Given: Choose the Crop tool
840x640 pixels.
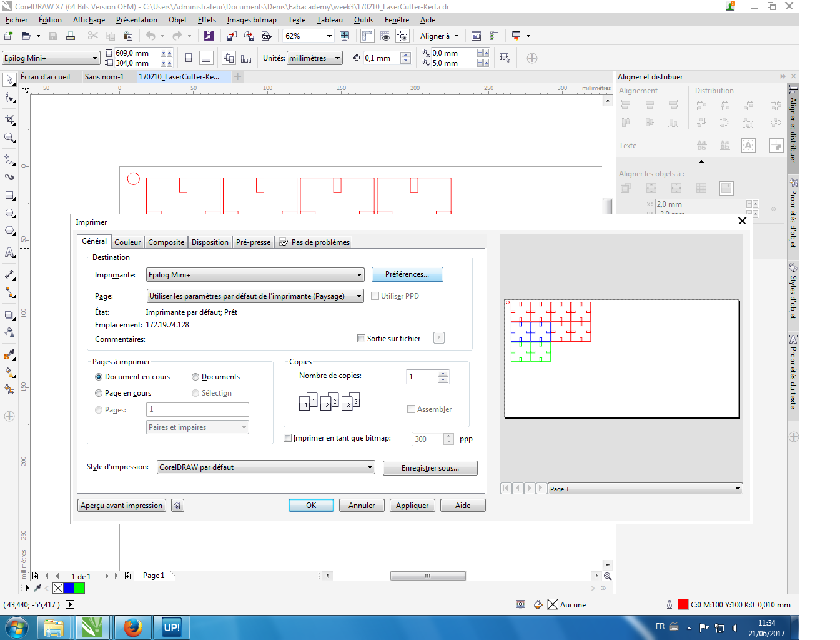Looking at the screenshot, I should click(x=9, y=119).
